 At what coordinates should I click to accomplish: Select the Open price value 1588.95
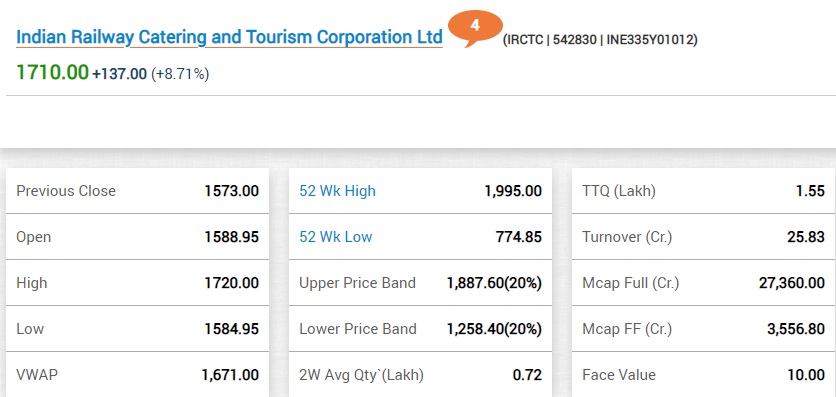click(x=231, y=237)
